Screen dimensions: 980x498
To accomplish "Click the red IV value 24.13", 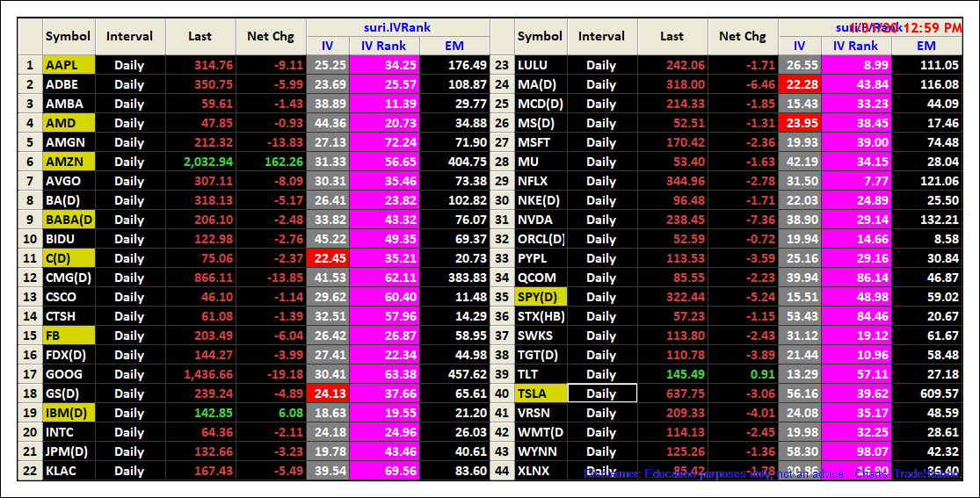I will (x=328, y=394).
